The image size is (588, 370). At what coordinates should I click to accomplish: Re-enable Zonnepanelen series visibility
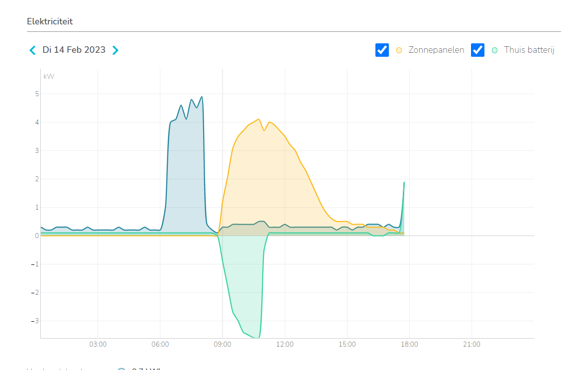click(381, 50)
